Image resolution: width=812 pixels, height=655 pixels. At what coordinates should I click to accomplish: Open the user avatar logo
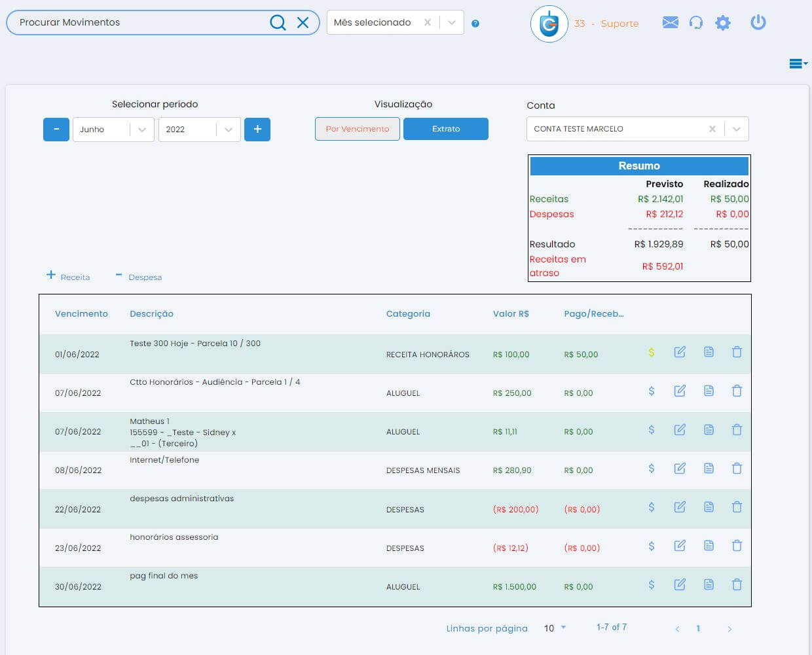pyautogui.click(x=549, y=24)
